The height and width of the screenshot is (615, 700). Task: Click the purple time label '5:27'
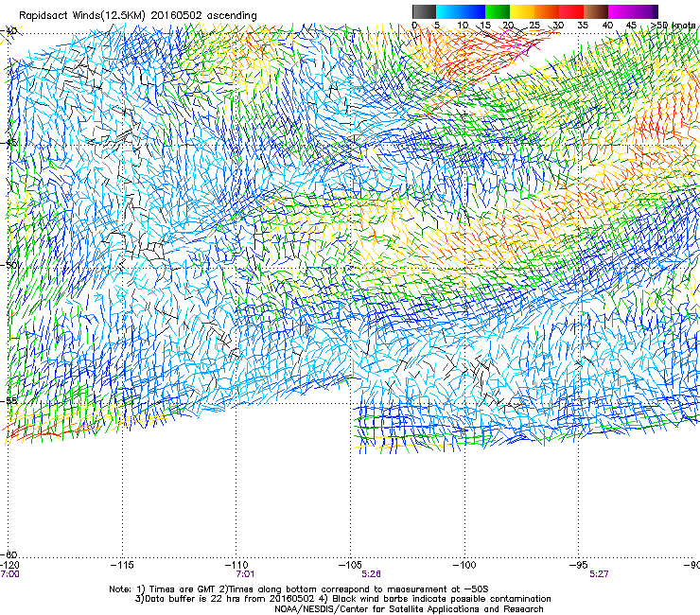(599, 574)
